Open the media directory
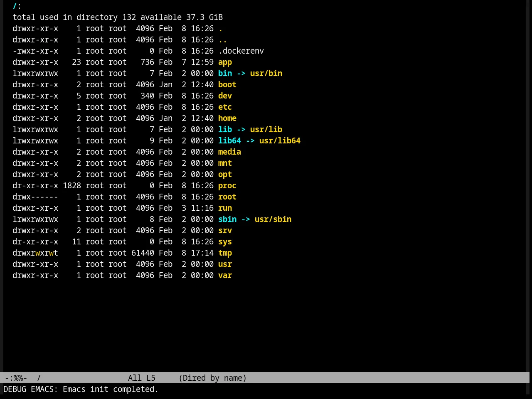The height and width of the screenshot is (399, 532). coord(229,152)
